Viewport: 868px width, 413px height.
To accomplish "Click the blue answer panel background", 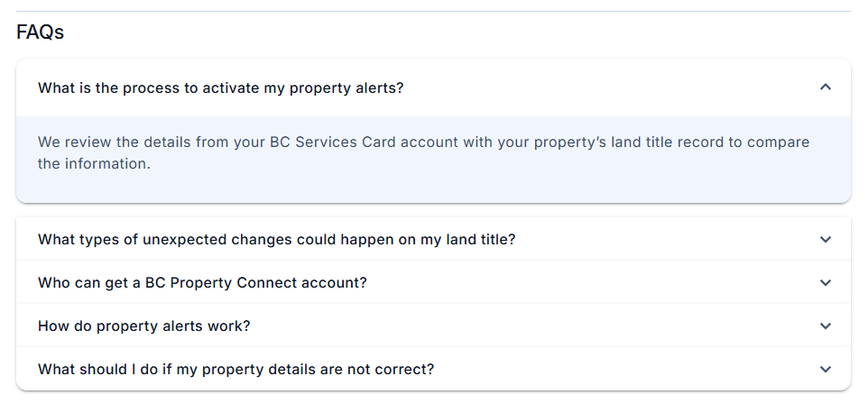I will 541,185.
